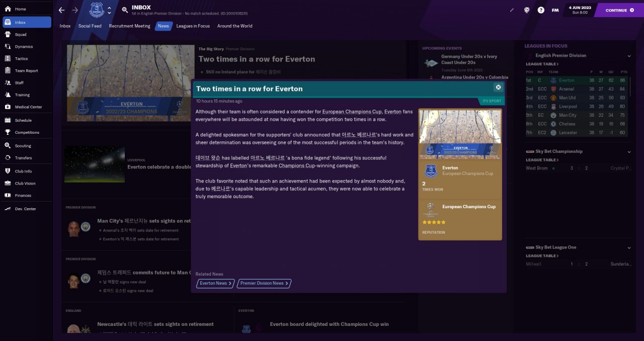Collapse the Sky Bet Championship section

tap(629, 152)
